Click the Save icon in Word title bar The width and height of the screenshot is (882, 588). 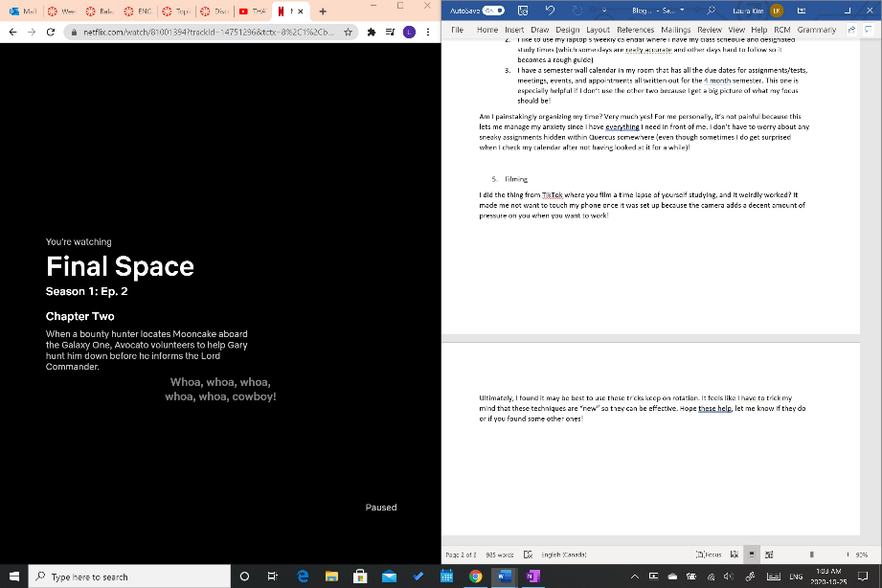pos(522,11)
